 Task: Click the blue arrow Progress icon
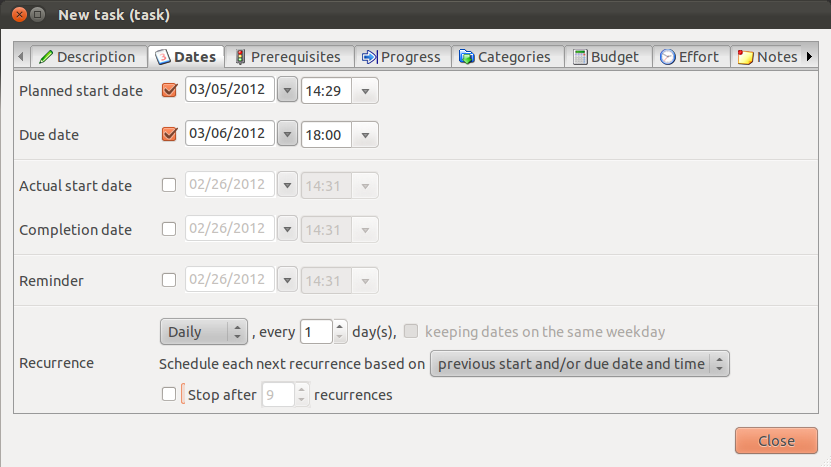(369, 57)
